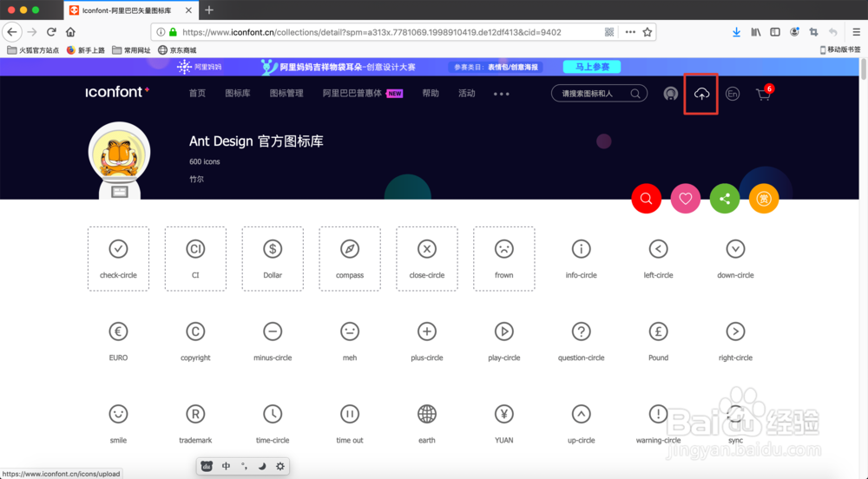Click author name 竹尔
The width and height of the screenshot is (868, 479).
click(x=196, y=180)
